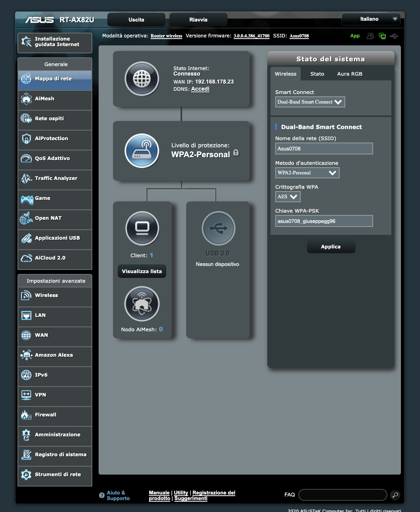Screen dimensions: 420x512
Task: Click the help question mark icon
Action: [x=102, y=495]
